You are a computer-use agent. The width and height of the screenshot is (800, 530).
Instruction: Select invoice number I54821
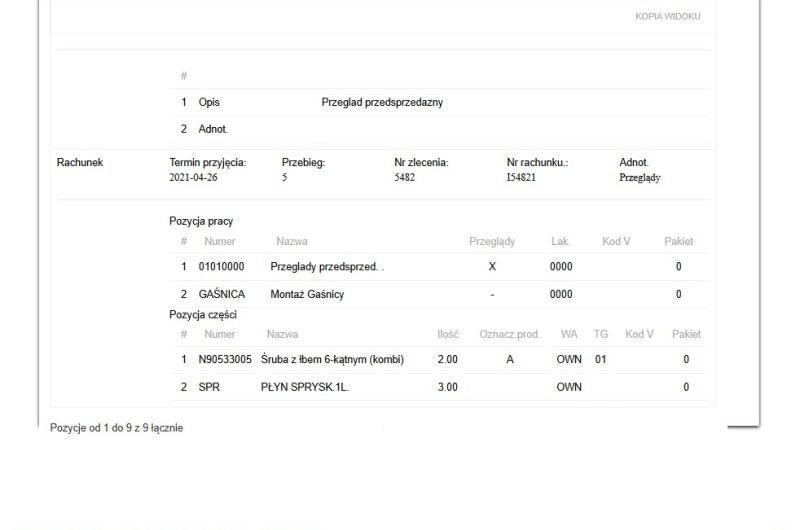[x=521, y=178]
